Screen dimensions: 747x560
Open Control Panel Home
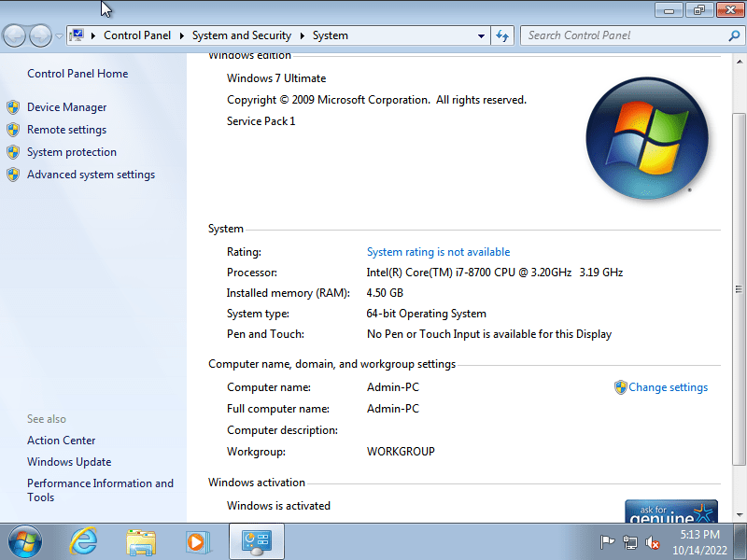[78, 74]
